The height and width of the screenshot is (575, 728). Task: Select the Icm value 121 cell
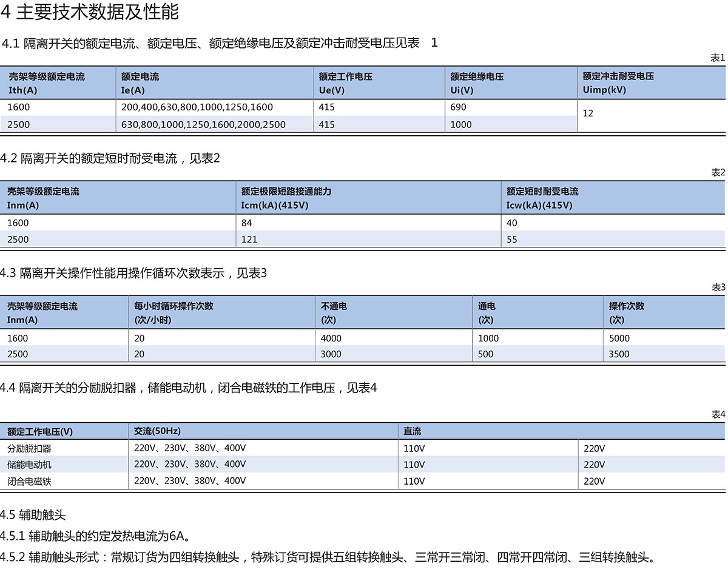tap(249, 239)
